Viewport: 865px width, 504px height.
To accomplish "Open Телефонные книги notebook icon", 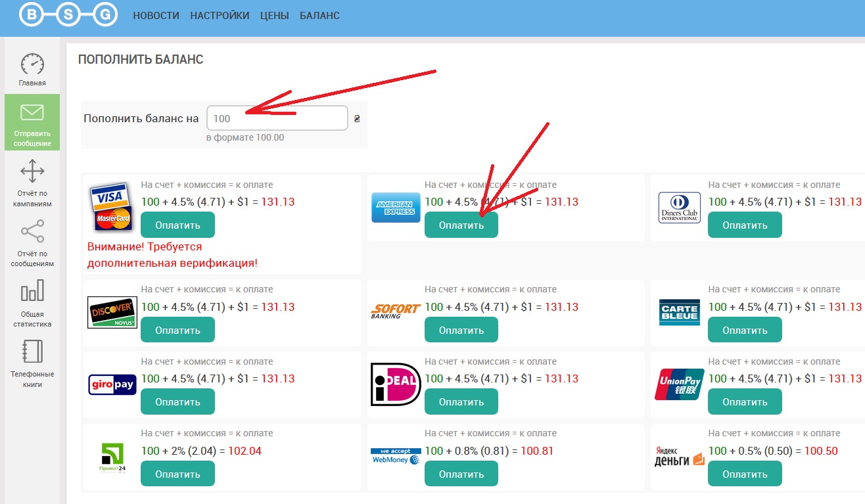I will pyautogui.click(x=32, y=352).
